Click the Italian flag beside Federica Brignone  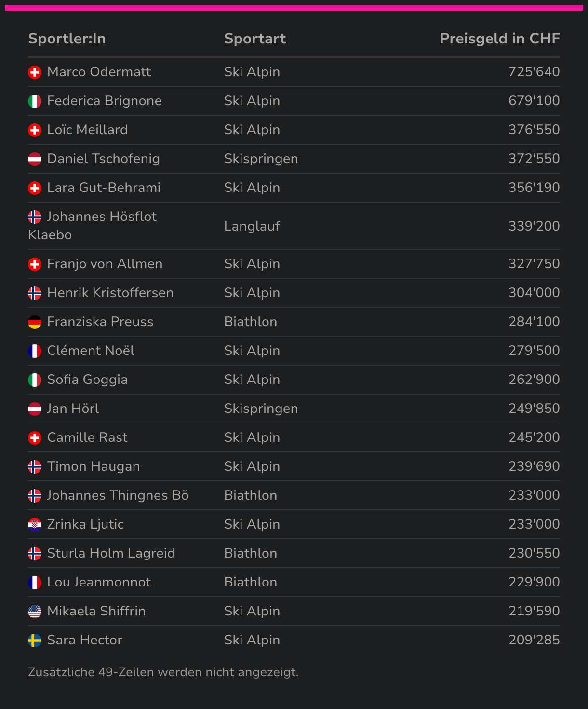tap(35, 101)
